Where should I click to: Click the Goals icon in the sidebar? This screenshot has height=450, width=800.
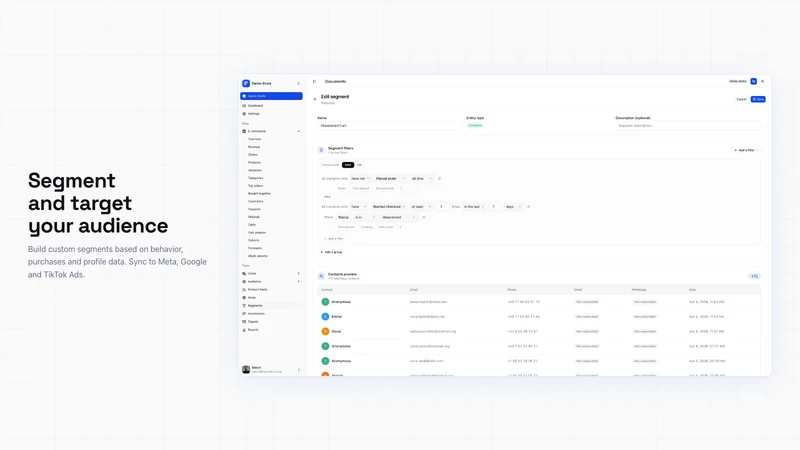[244, 297]
